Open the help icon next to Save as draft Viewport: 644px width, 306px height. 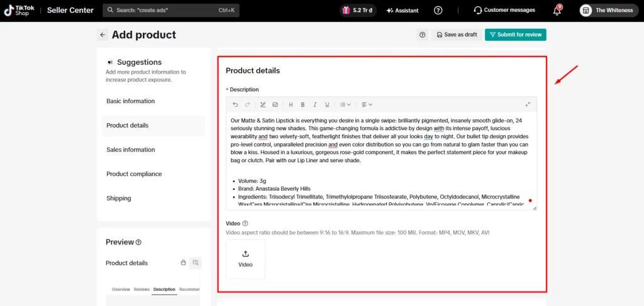pos(422,35)
